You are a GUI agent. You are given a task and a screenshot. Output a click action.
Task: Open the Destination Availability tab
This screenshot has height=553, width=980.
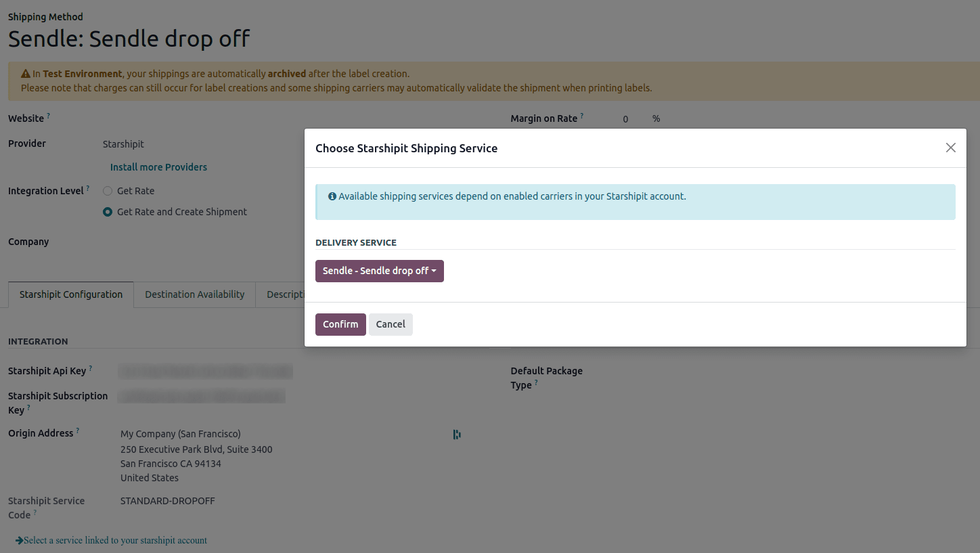(x=194, y=294)
